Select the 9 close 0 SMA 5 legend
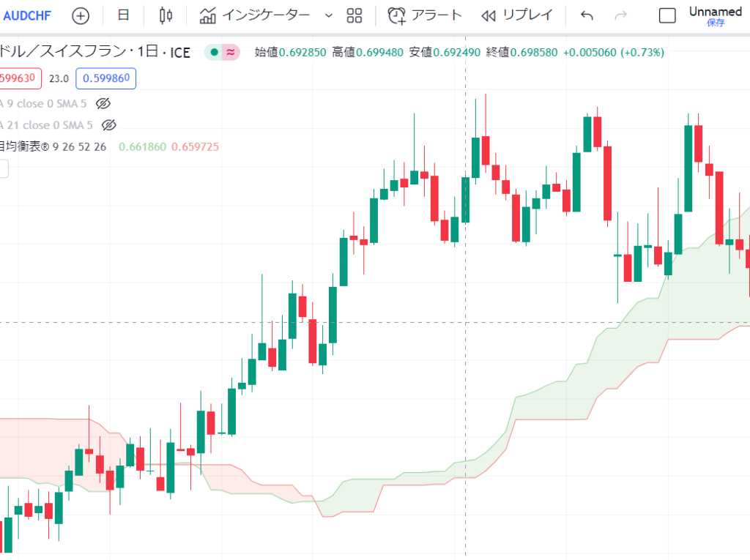The image size is (750, 560). pos(43,103)
